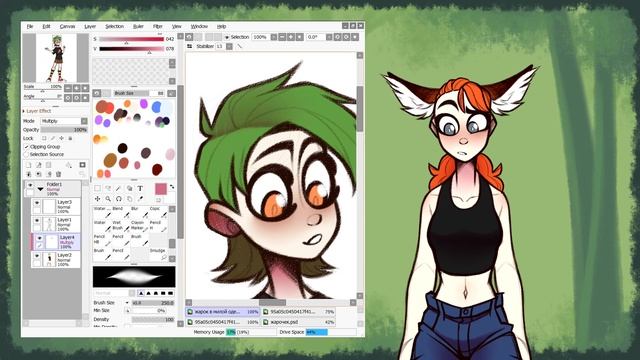Select the magic wand tool
Image resolution: width=640 pixels, height=360 pixels.
[119, 188]
